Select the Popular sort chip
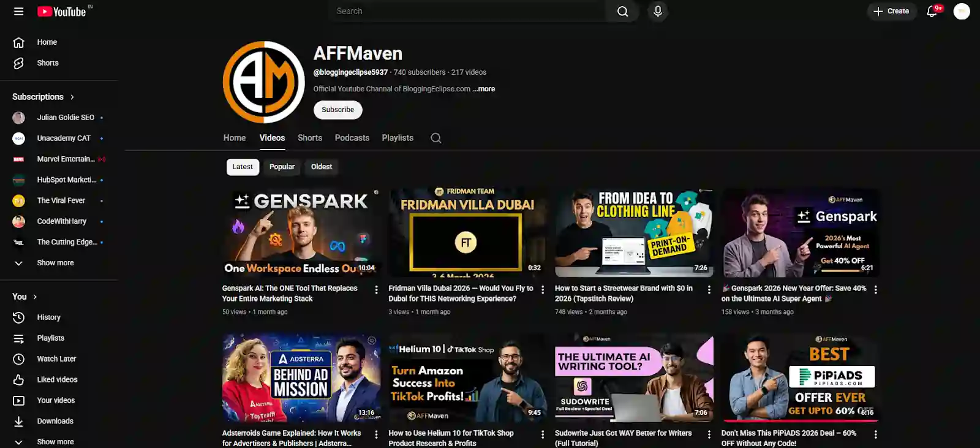 282,167
